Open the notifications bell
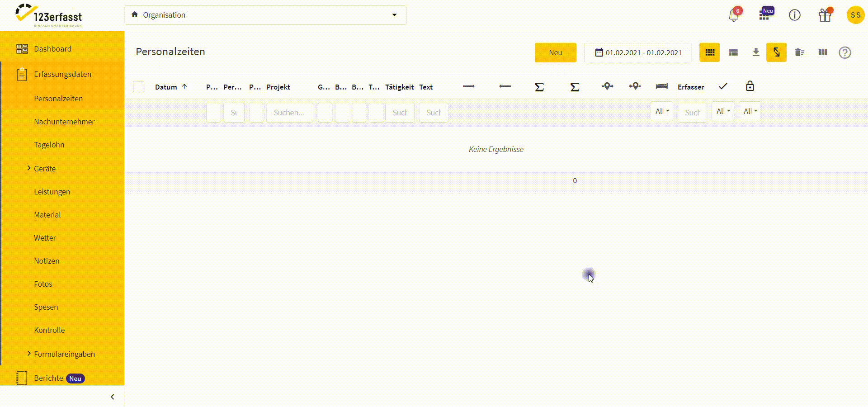 tap(734, 15)
